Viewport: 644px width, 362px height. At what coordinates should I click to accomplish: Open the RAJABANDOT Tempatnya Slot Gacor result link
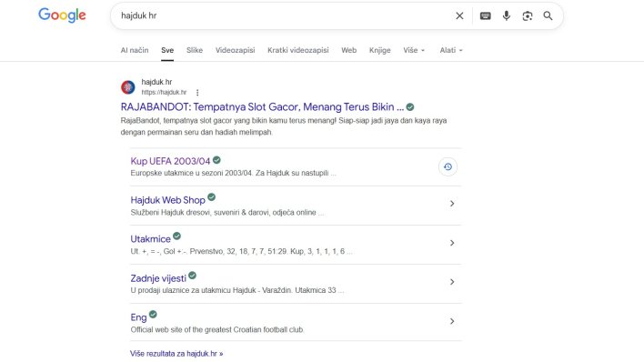click(x=262, y=106)
